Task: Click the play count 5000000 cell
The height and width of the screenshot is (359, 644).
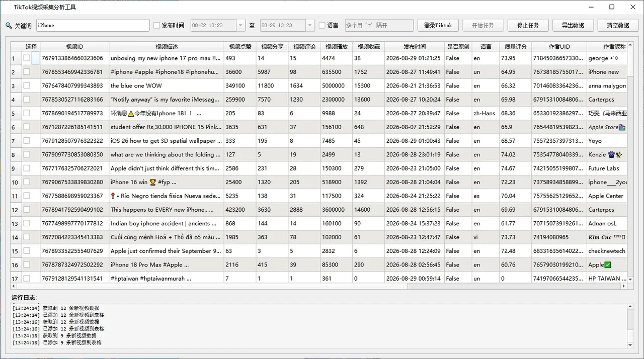Action: (337, 85)
